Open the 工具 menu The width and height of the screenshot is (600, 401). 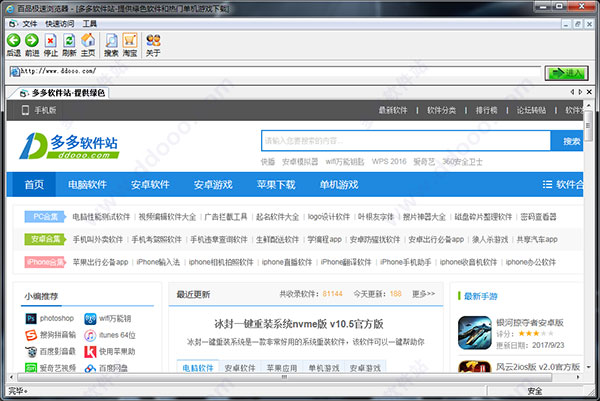click(x=90, y=24)
